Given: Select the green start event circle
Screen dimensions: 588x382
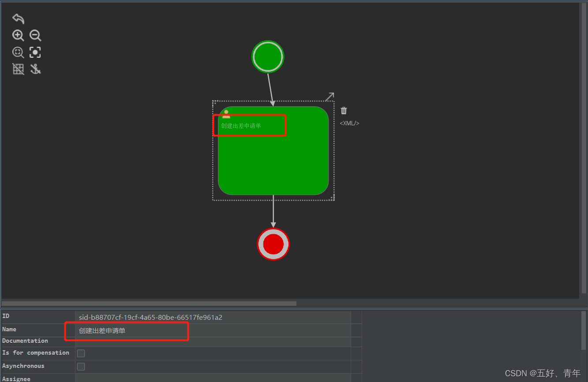Looking at the screenshot, I should tap(268, 56).
